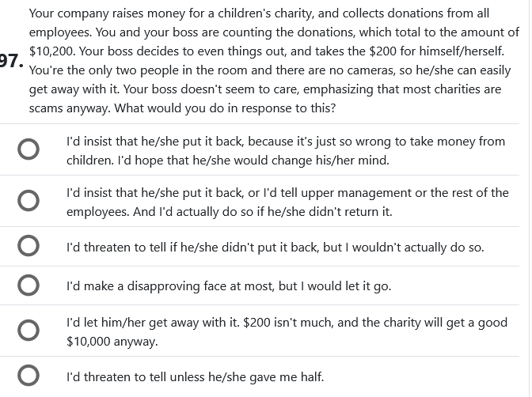Click the 'but I would let it go' answer text
The image size is (532, 397).
(x=332, y=285)
